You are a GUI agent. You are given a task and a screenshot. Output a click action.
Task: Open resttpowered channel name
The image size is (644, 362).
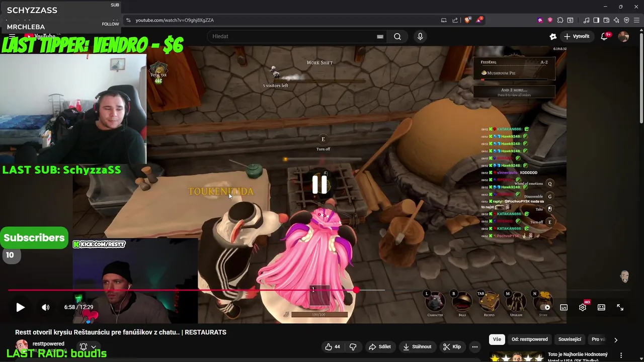[48, 344]
